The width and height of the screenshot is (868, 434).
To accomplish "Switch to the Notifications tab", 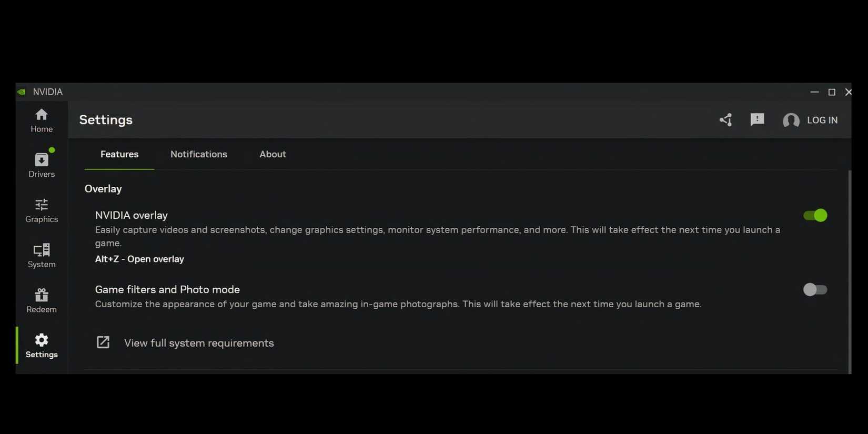I will (198, 154).
